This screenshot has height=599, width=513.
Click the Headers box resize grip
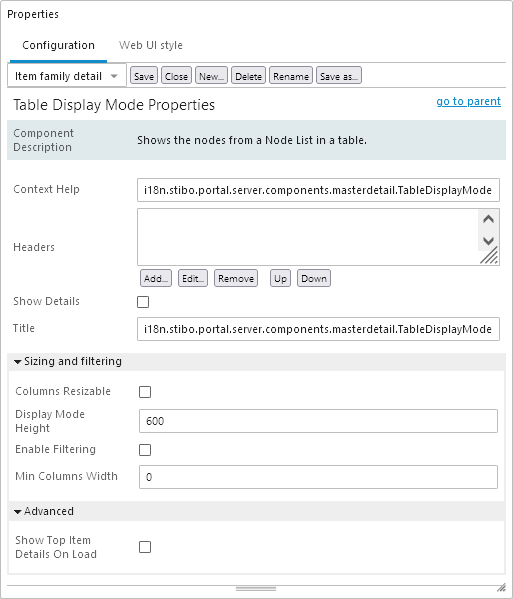point(489,255)
